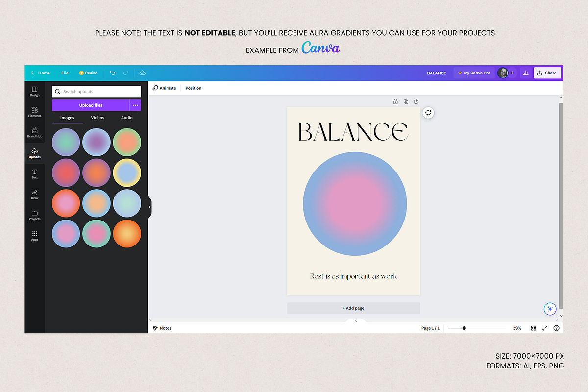
Task: Open the Elements sidebar panel
Action: tap(34, 112)
